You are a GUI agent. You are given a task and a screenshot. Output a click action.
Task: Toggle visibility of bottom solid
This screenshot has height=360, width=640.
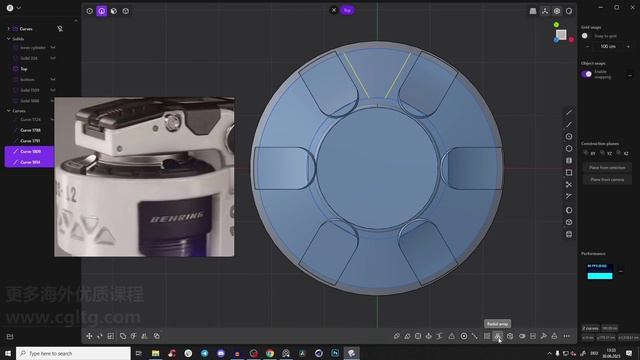53,79
